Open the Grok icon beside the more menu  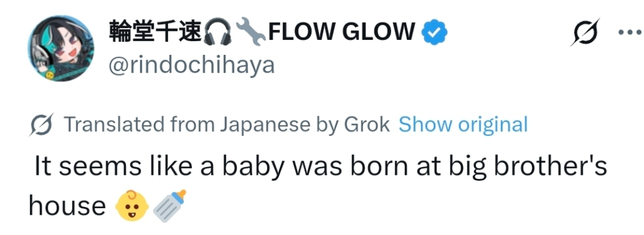click(x=586, y=32)
